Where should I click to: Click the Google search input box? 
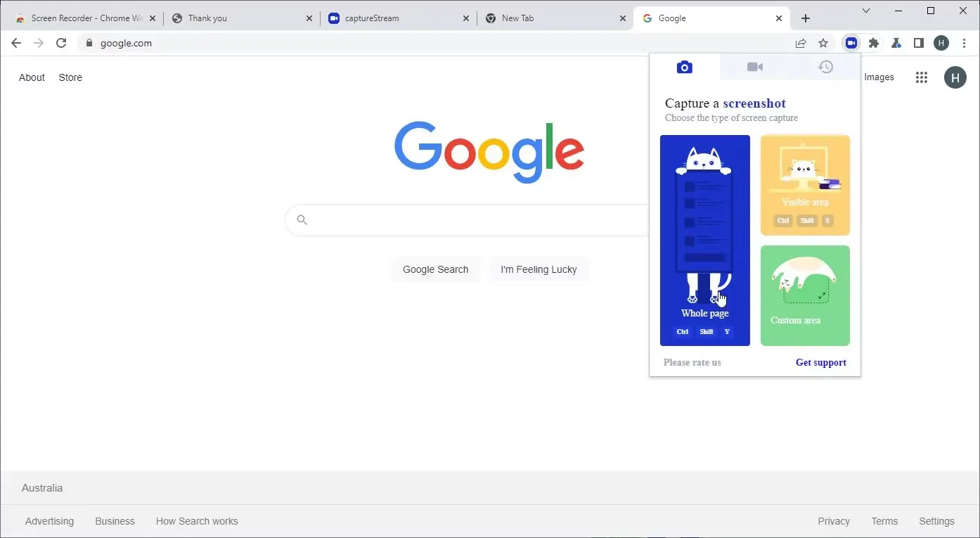click(468, 220)
